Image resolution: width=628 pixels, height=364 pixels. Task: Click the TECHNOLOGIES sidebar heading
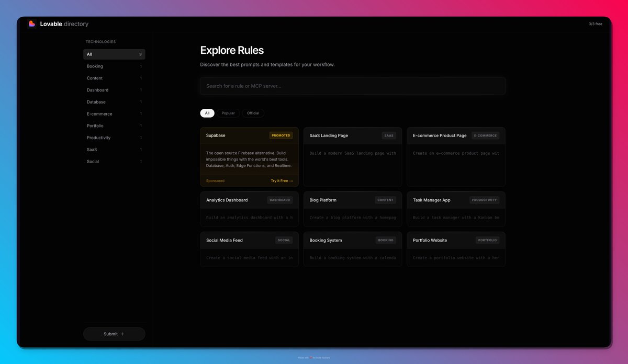[101, 42]
